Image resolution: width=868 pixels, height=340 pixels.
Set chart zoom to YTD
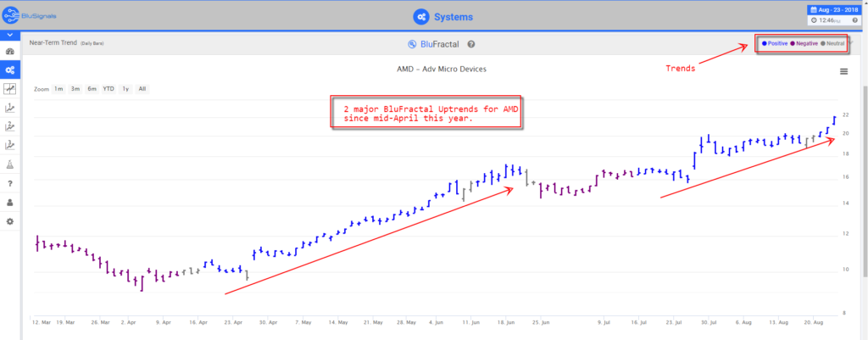coord(108,88)
